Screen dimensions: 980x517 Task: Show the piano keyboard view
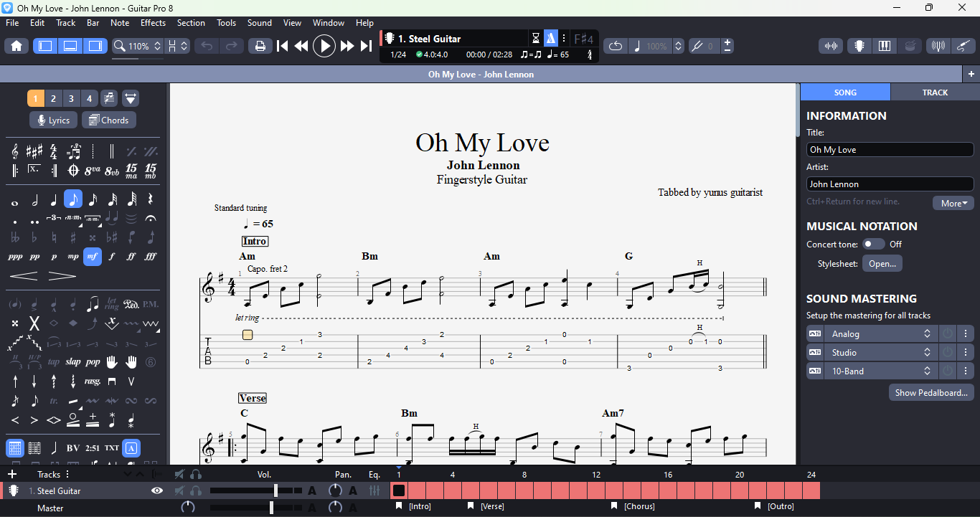885,46
